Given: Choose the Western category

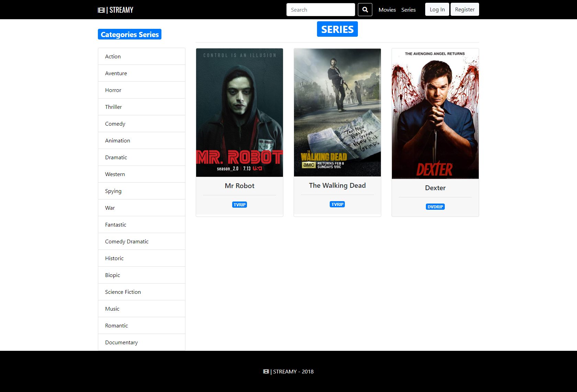Looking at the screenshot, I should [x=142, y=174].
